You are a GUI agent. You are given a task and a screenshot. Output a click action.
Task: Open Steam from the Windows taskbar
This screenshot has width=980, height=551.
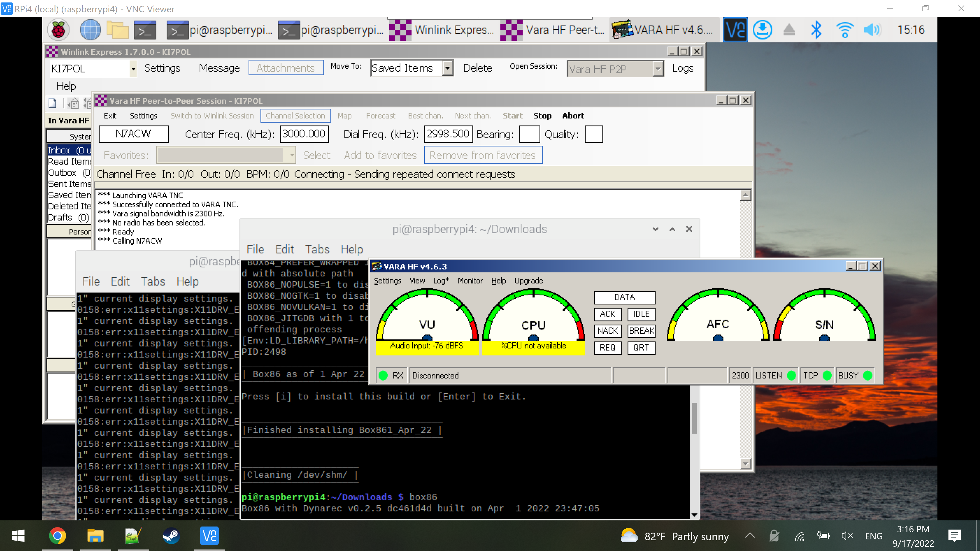tap(171, 536)
